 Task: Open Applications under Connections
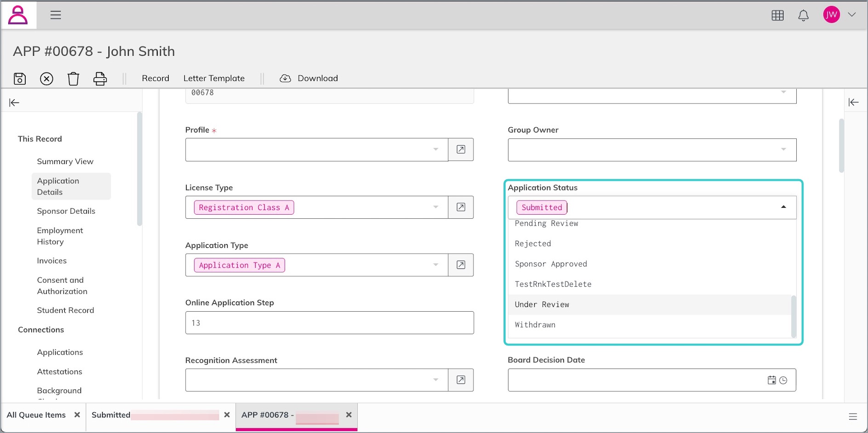pos(60,352)
